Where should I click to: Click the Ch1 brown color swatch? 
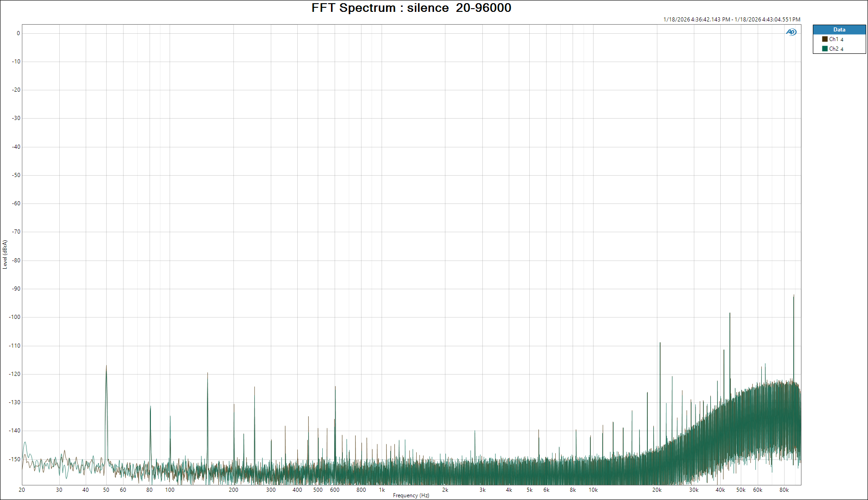(825, 39)
